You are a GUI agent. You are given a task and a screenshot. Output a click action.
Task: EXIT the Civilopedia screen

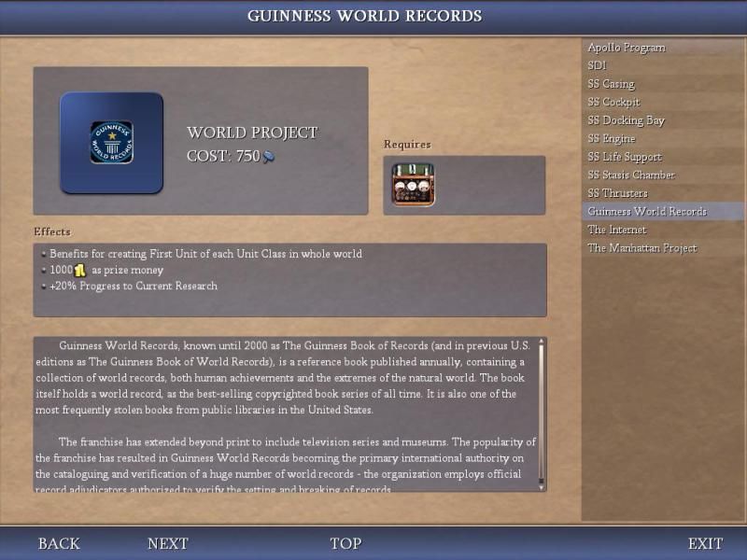[x=706, y=543]
